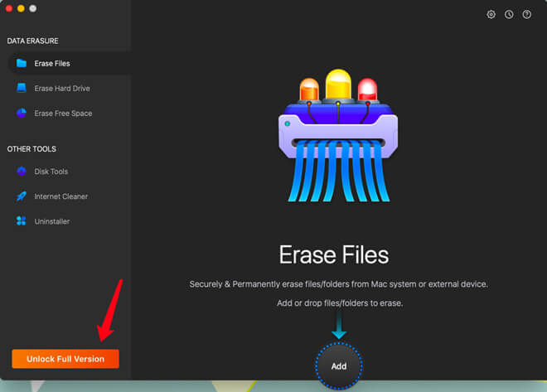Click the rocket icon beside Internet Cleaner
The width and height of the screenshot is (547, 392).
pos(22,196)
